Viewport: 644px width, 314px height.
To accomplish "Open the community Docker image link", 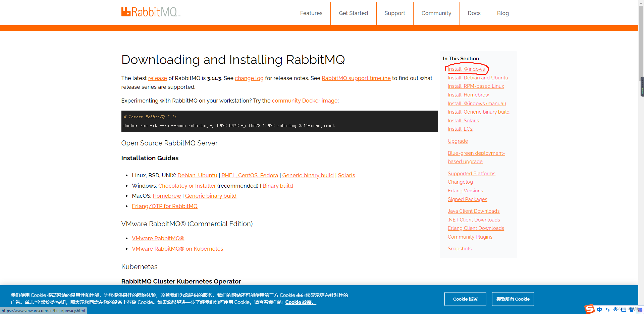I will tap(305, 101).
